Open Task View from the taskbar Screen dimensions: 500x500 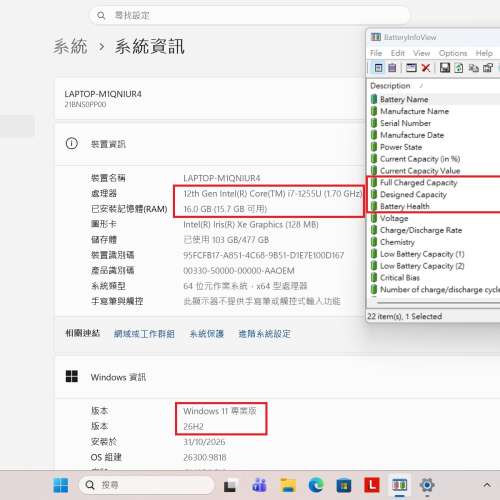coord(230,485)
